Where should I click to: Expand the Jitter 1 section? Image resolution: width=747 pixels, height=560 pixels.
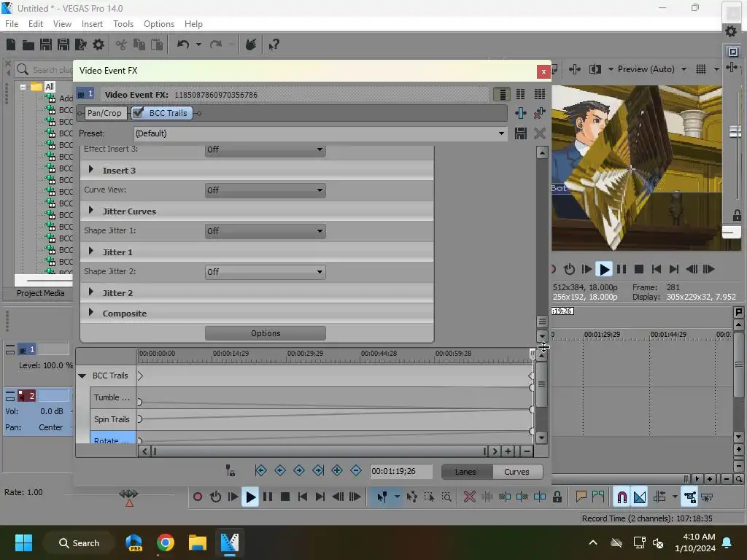pos(91,251)
